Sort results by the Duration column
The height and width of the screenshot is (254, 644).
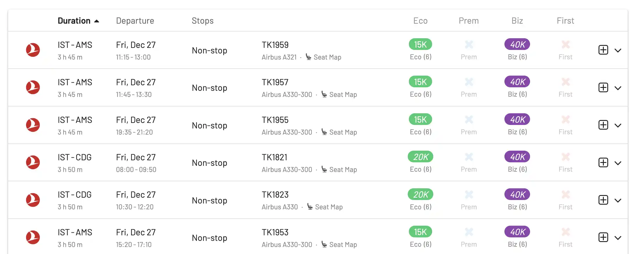click(78, 21)
